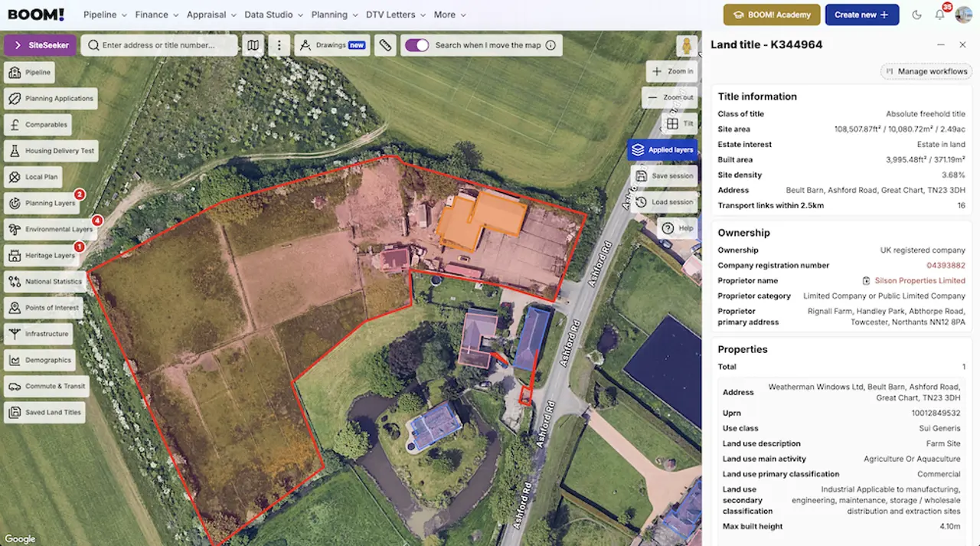Open the Drawings tool
980x546 pixels.
(x=333, y=45)
